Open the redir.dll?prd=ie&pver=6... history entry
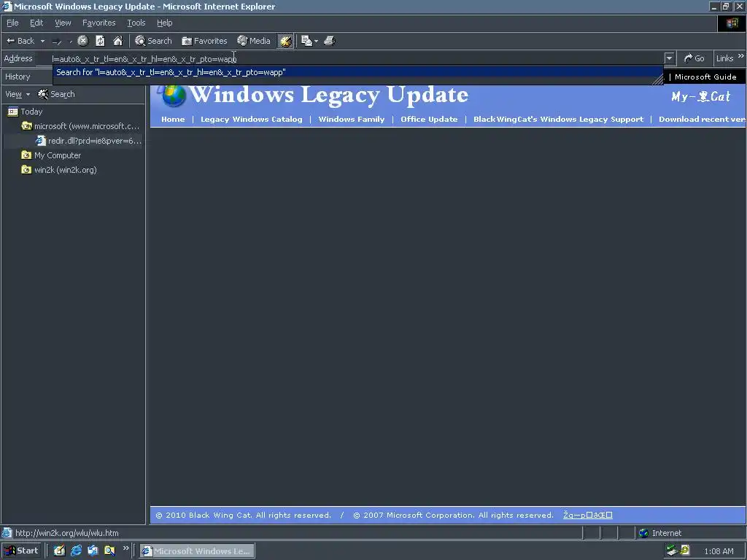The width and height of the screenshot is (747, 560). (x=88, y=141)
